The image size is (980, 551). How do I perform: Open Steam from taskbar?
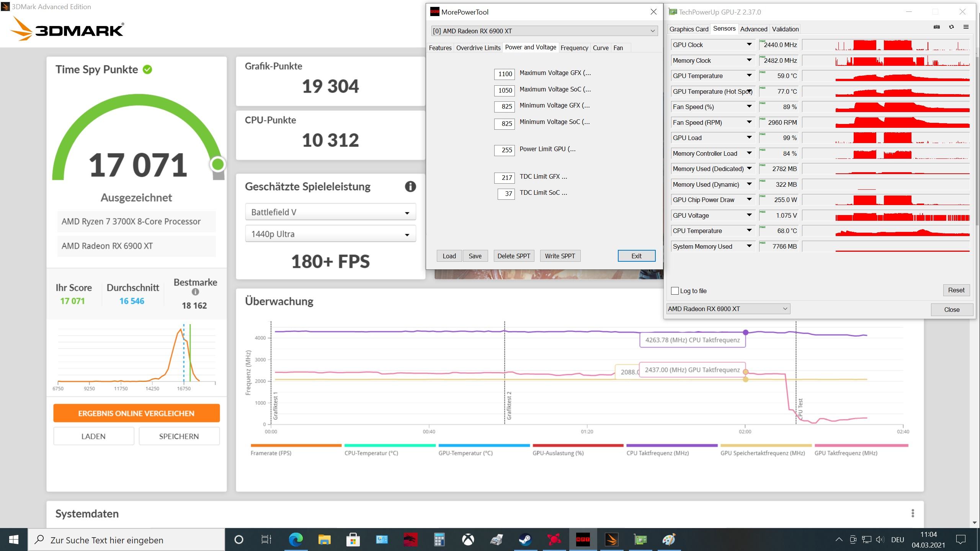(x=525, y=540)
